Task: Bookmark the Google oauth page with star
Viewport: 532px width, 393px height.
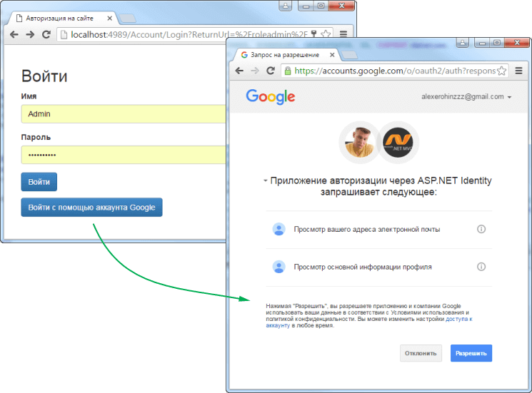Action: click(x=501, y=71)
